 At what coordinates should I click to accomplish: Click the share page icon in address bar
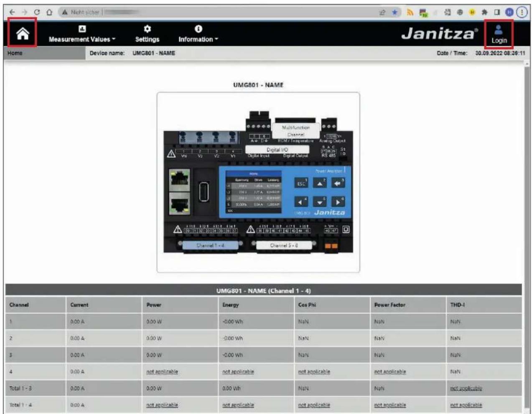click(x=382, y=13)
